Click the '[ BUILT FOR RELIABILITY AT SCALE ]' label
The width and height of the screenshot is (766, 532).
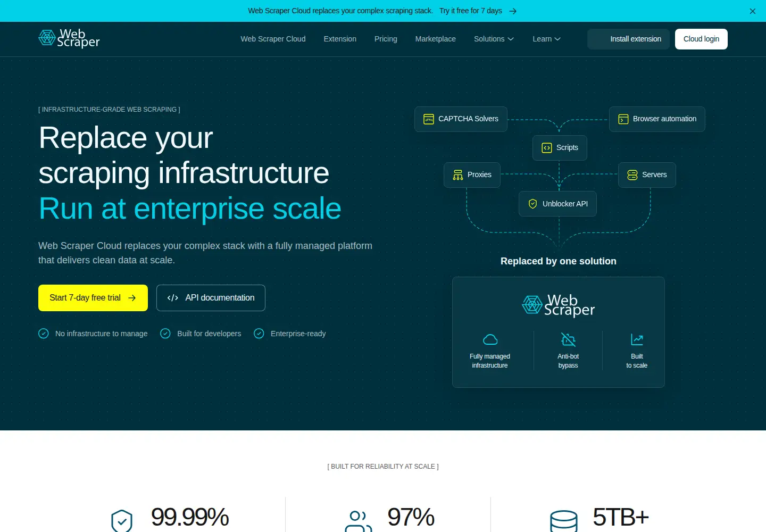click(x=383, y=467)
